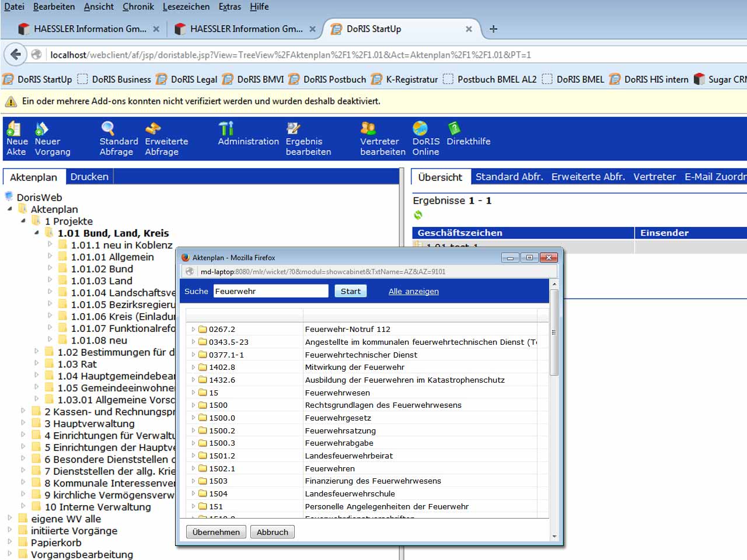Expand row 1503 Finanzierung in popup
747x560 pixels.
click(193, 481)
